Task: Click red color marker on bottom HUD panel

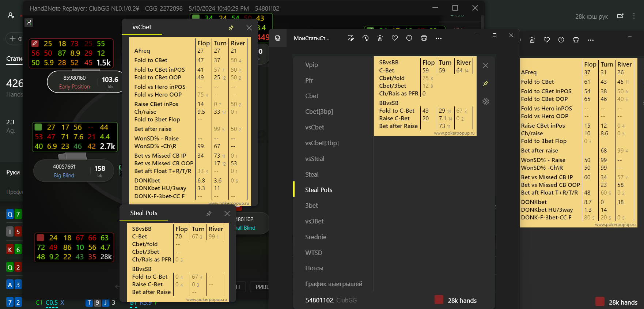Action: [x=41, y=238]
